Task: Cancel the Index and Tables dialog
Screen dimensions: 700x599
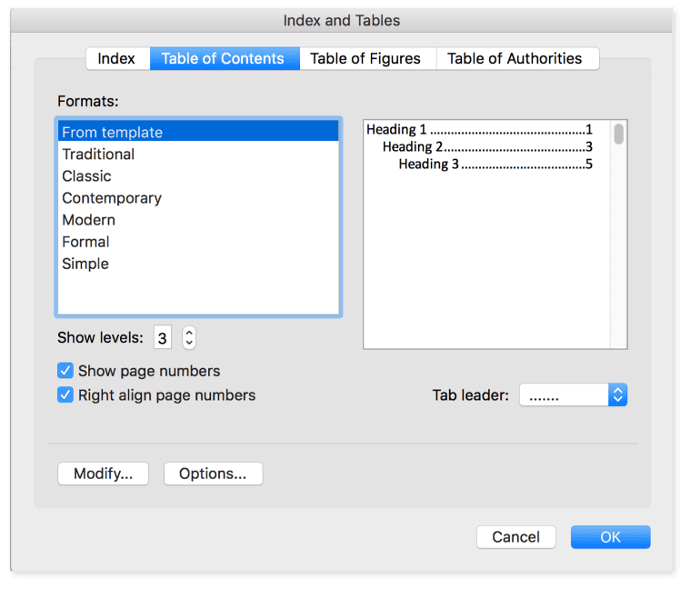Action: coord(515,537)
